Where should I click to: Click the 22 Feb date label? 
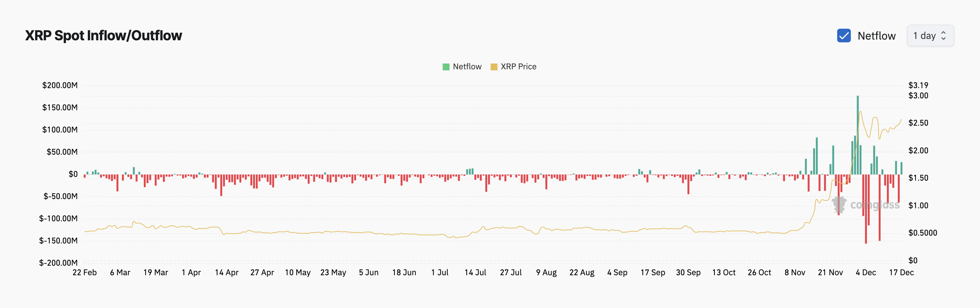coord(84,272)
